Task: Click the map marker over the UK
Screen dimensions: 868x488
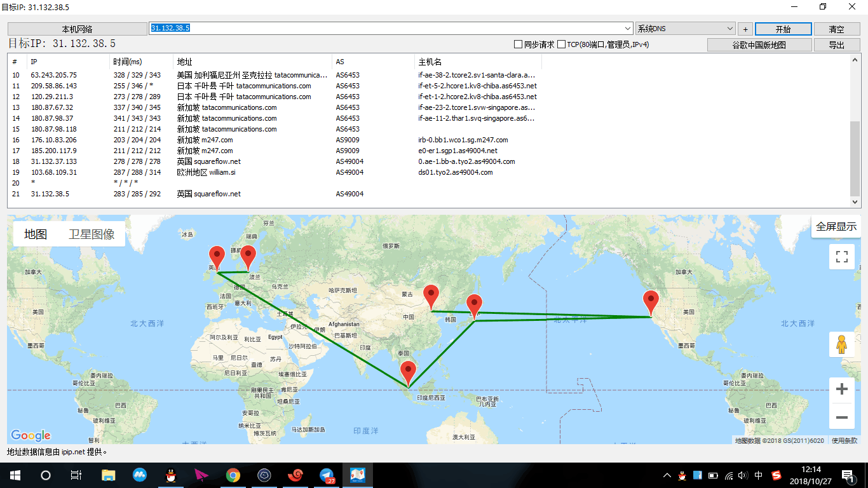Action: [x=218, y=259]
